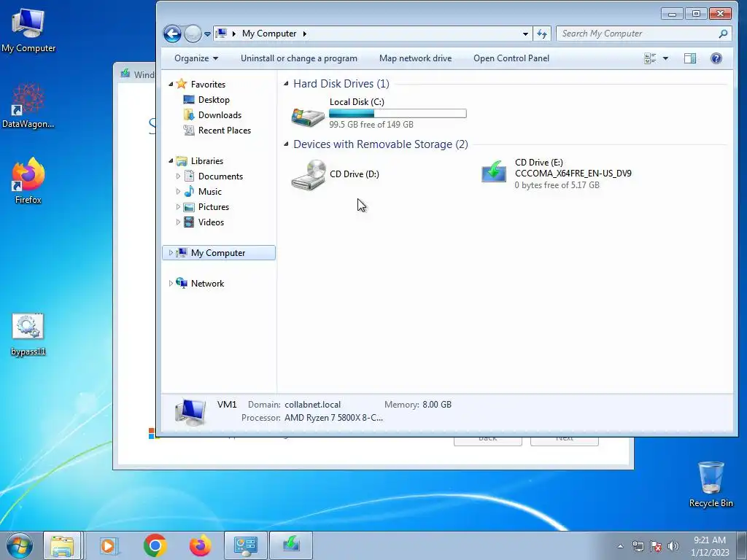This screenshot has width=747, height=560.
Task: Collapse the Hard Disk Drives group
Action: pyautogui.click(x=286, y=84)
